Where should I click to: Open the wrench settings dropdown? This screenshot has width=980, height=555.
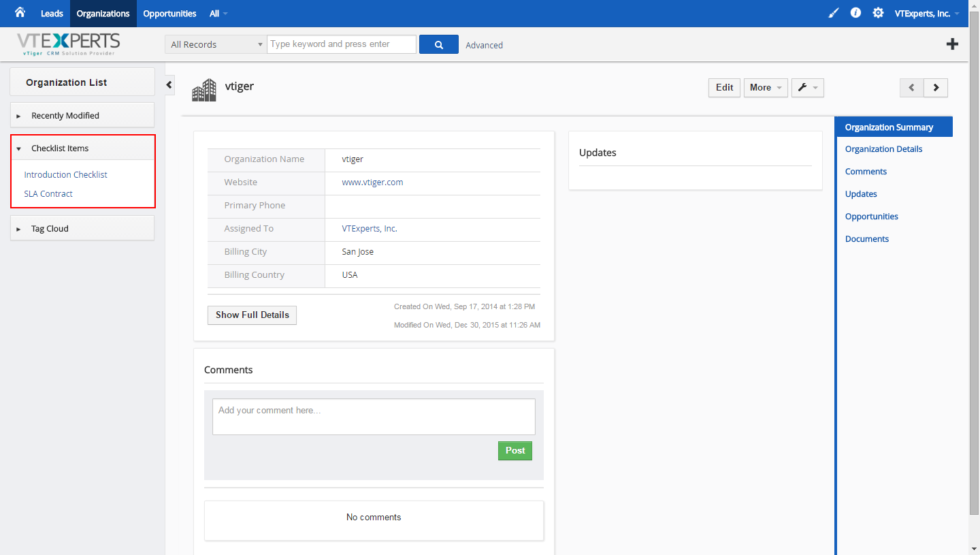[x=808, y=87]
